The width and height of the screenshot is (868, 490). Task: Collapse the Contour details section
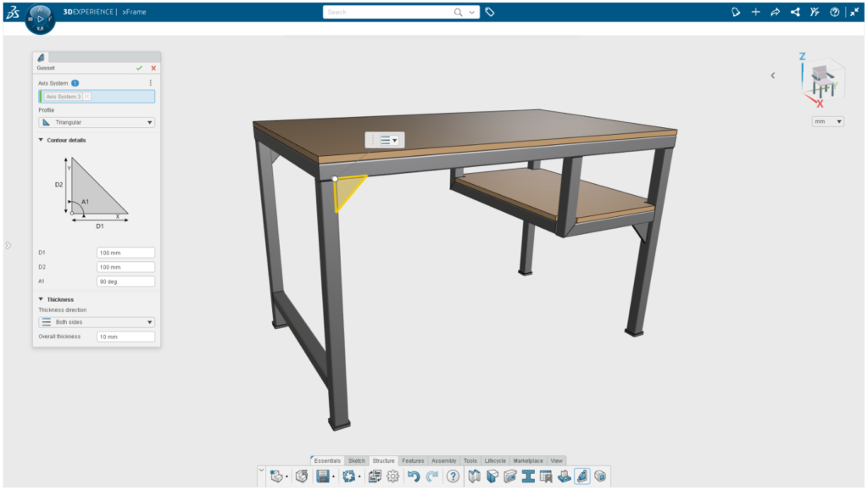42,140
